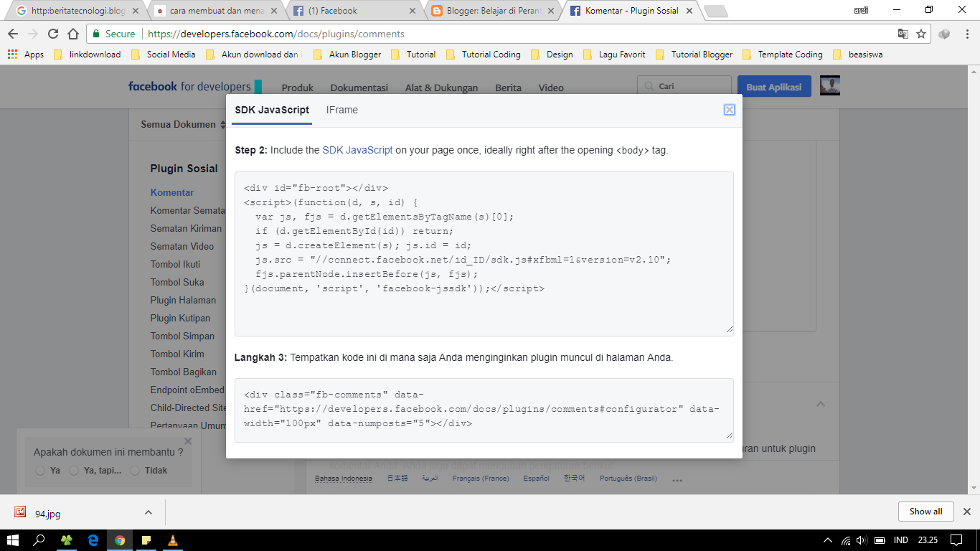
Task: Close the feedback survey popup
Action: click(188, 441)
